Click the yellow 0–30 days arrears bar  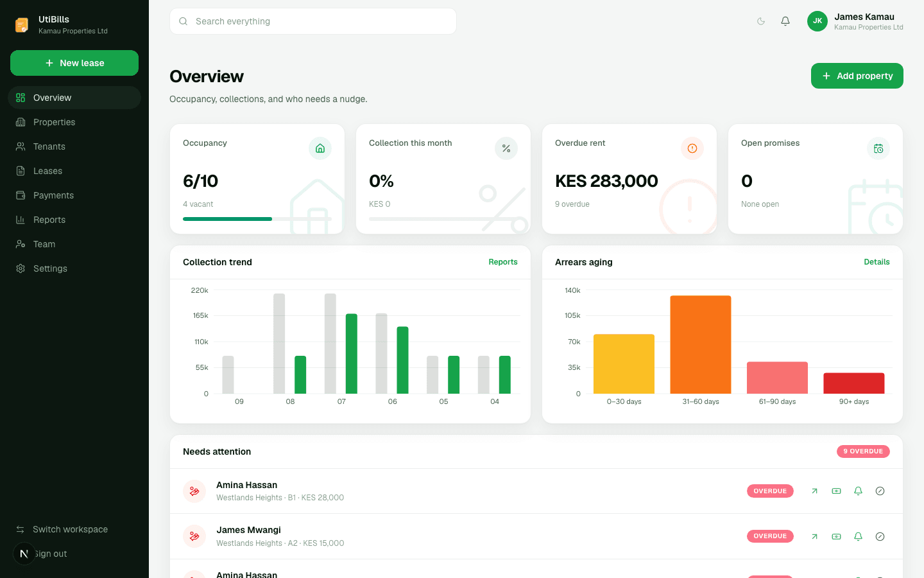point(624,364)
